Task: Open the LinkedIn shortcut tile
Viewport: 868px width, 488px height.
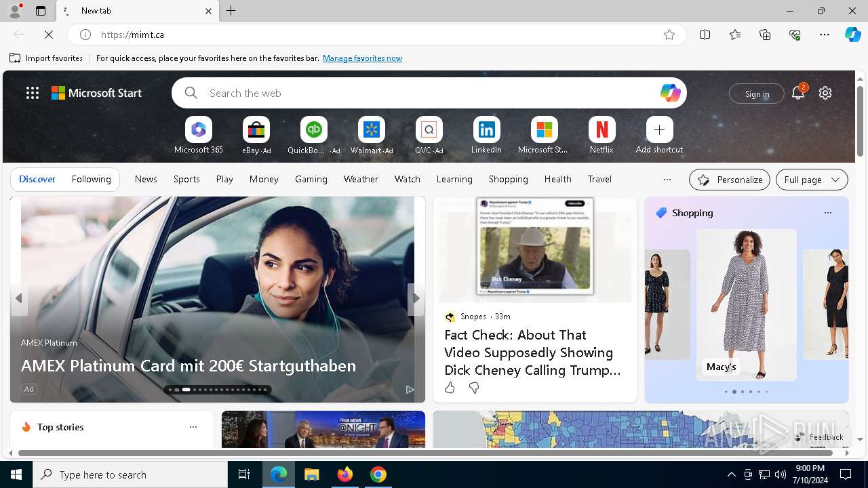Action: [486, 129]
